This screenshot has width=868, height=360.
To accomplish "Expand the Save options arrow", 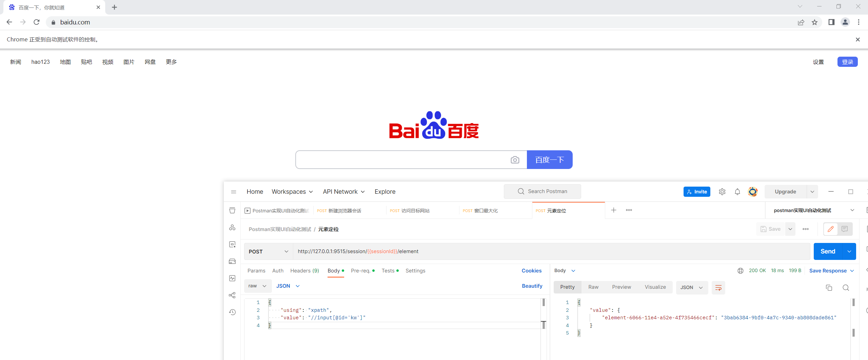I will [x=790, y=229].
